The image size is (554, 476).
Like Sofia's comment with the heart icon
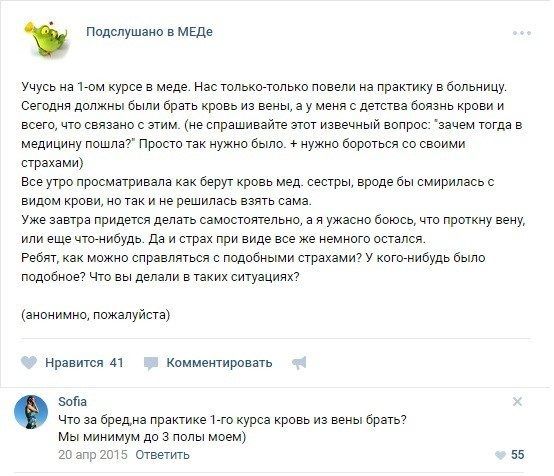(x=500, y=455)
